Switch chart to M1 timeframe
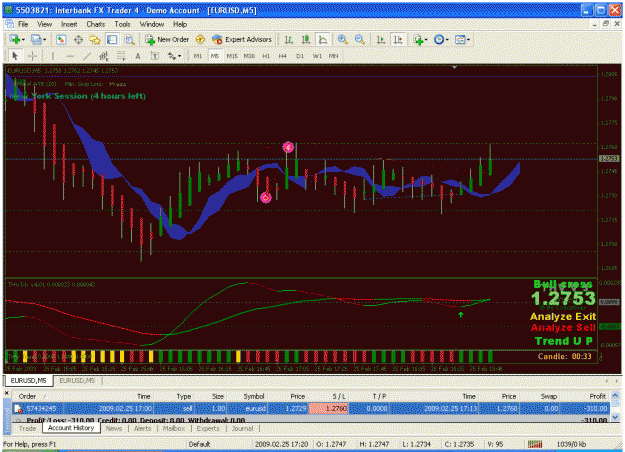 198,56
